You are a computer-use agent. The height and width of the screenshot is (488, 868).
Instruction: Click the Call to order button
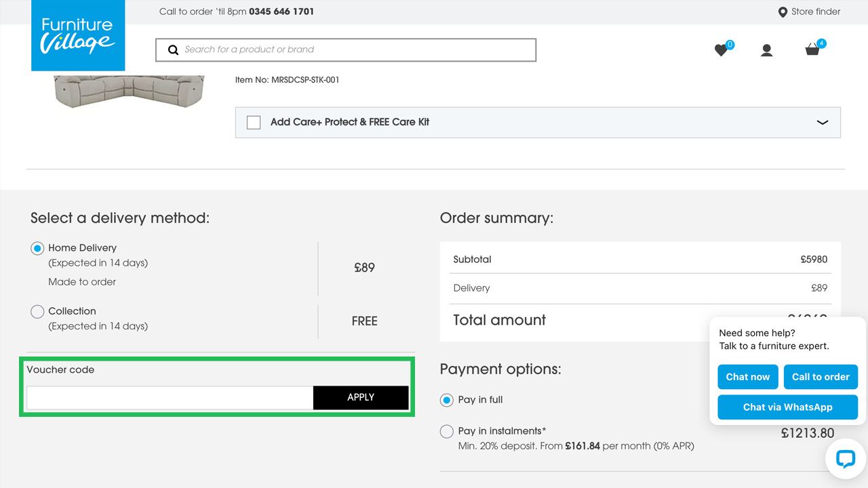pos(821,377)
